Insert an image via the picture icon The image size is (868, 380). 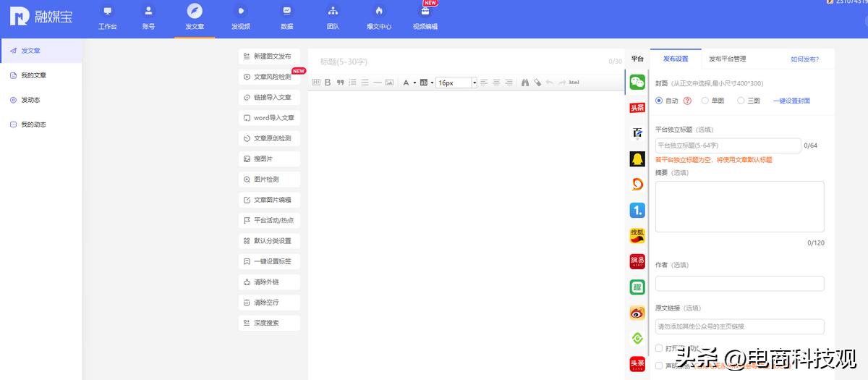(x=389, y=83)
